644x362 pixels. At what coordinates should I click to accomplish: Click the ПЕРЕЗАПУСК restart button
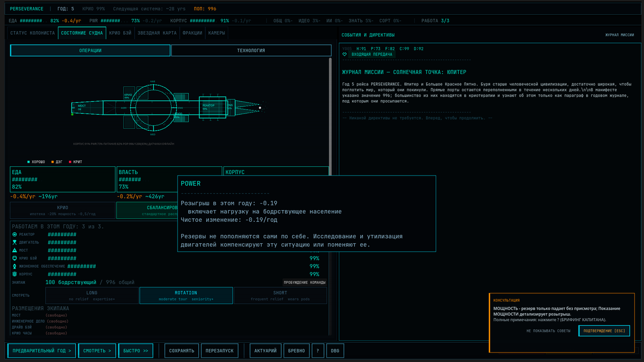click(x=220, y=350)
